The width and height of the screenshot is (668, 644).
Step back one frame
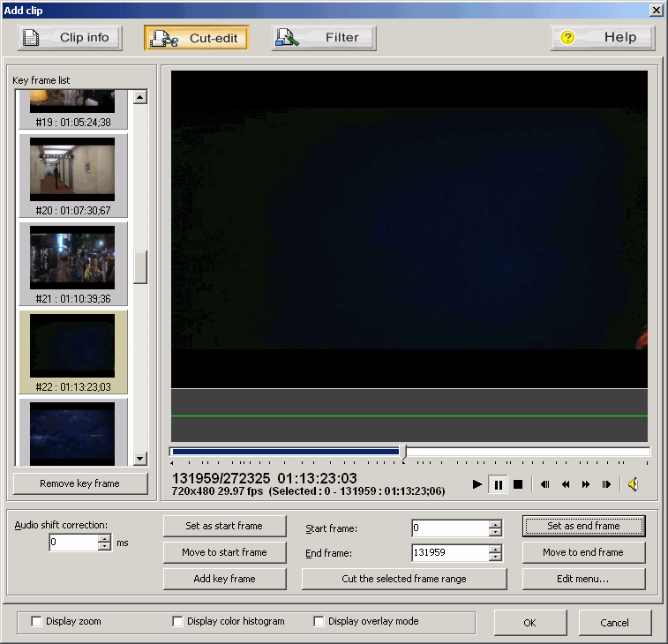(545, 484)
